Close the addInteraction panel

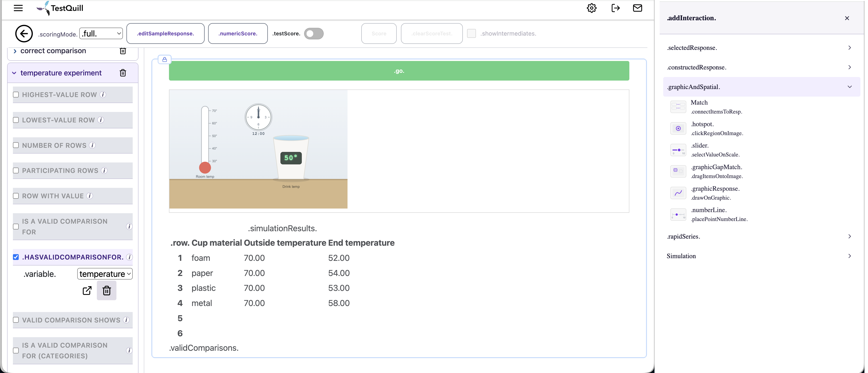pyautogui.click(x=847, y=18)
